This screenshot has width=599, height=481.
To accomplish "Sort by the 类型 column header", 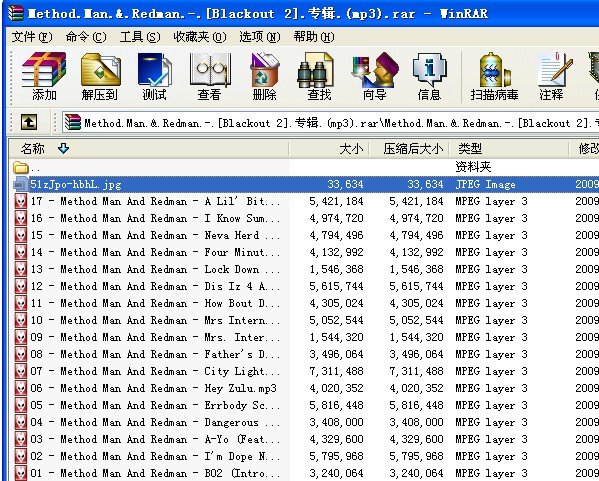I will point(508,148).
